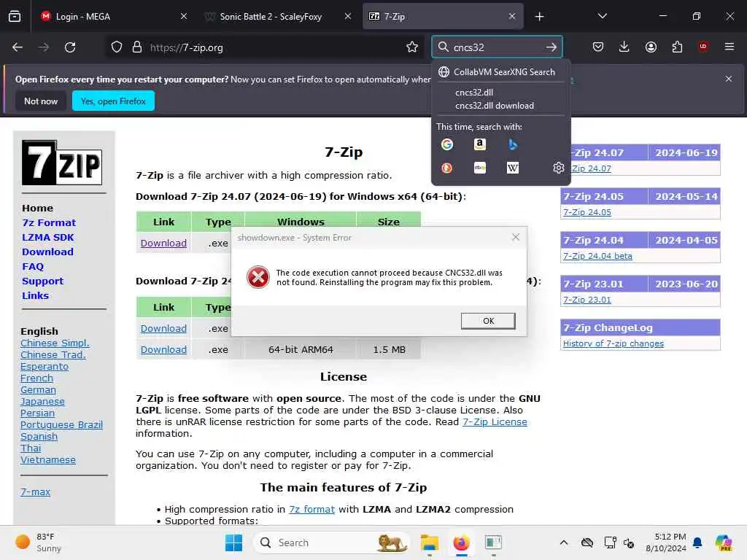Open Save to Pocket icon

598,47
